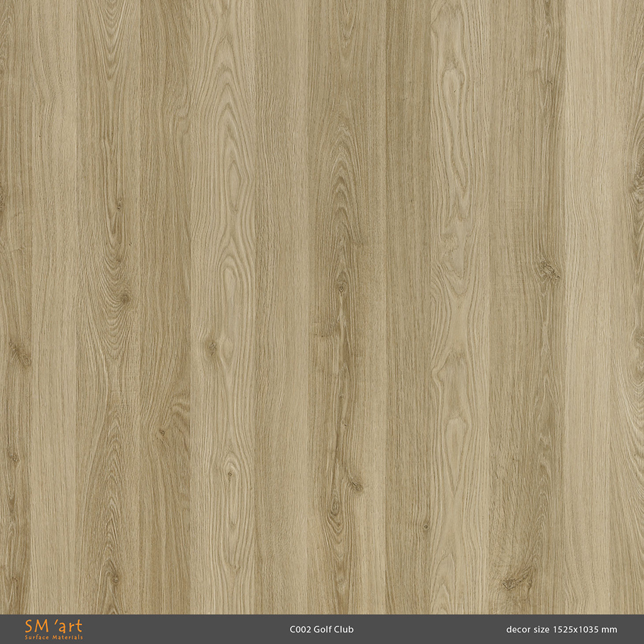Image resolution: width=644 pixels, height=644 pixels.
Task: Click the SM'art orange logo
Action: point(53,626)
